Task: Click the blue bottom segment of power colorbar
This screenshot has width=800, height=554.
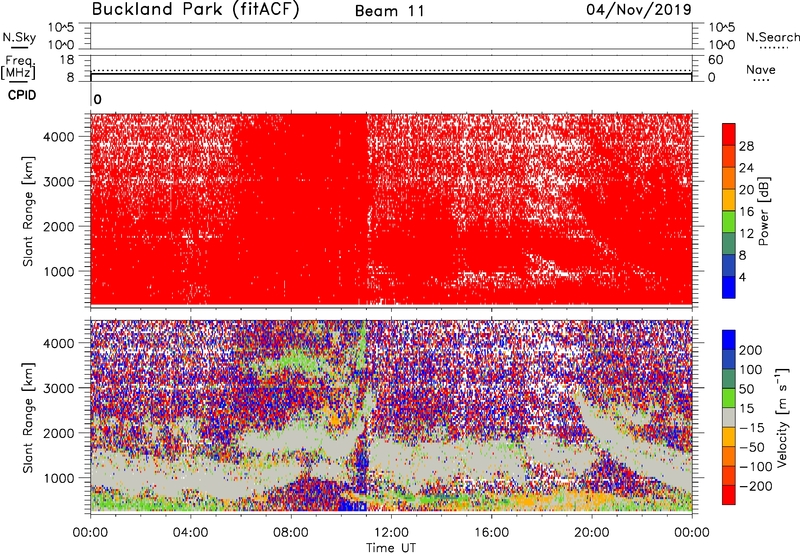Action: click(x=729, y=287)
